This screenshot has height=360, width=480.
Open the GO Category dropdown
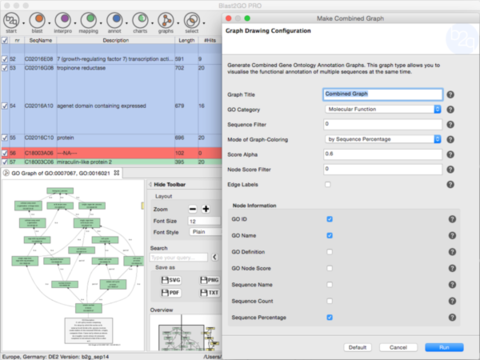coord(383,109)
